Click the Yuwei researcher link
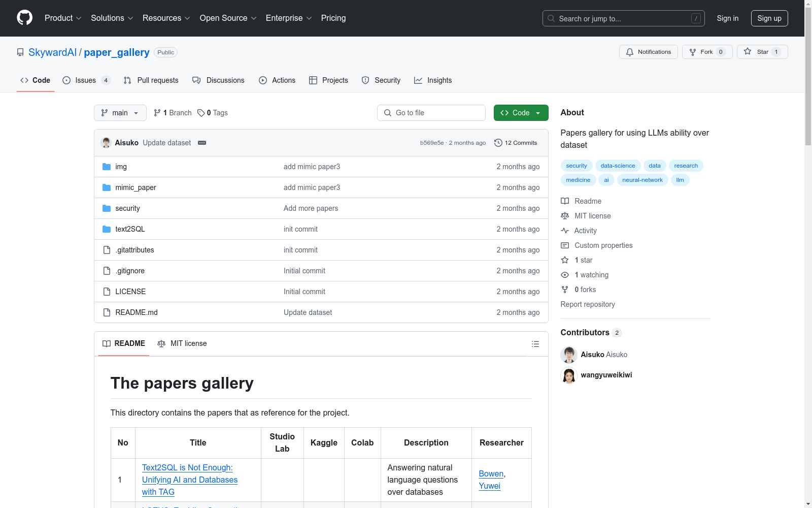 click(490, 486)
